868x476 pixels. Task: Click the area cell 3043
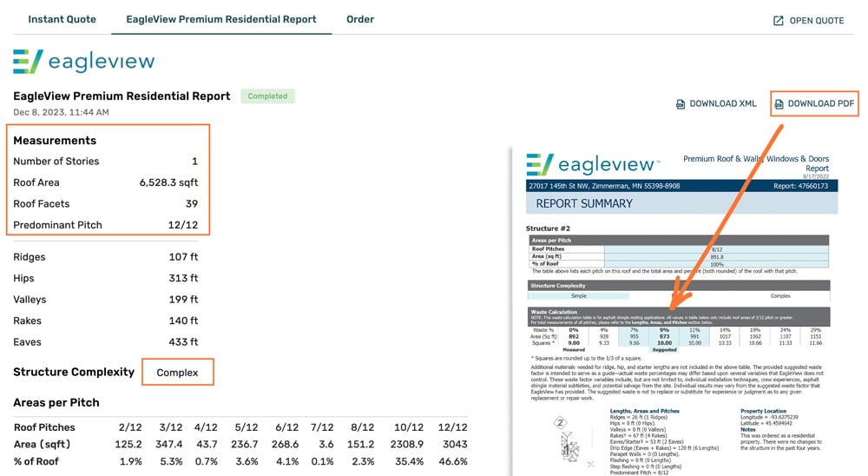point(455,445)
